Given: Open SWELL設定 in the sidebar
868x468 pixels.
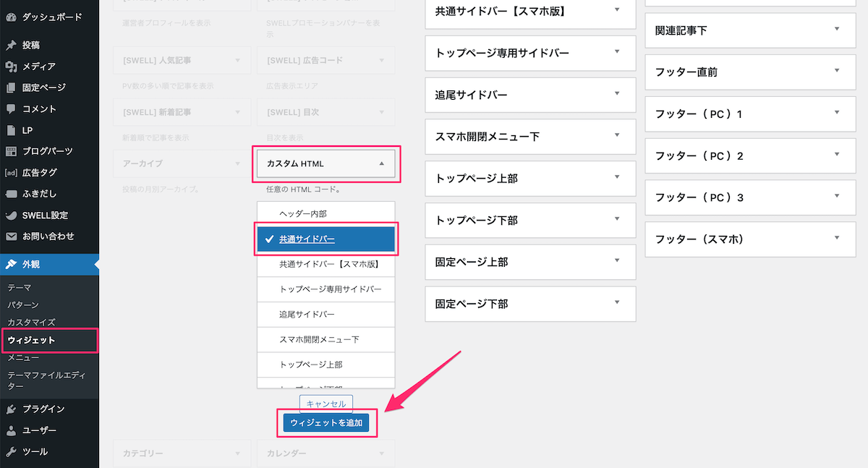Looking at the screenshot, I should (x=45, y=216).
